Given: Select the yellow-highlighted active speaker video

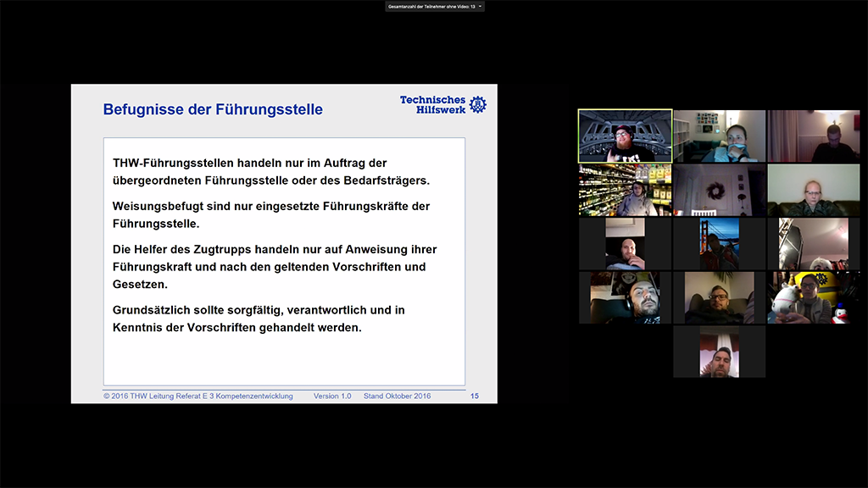Looking at the screenshot, I should [x=625, y=136].
